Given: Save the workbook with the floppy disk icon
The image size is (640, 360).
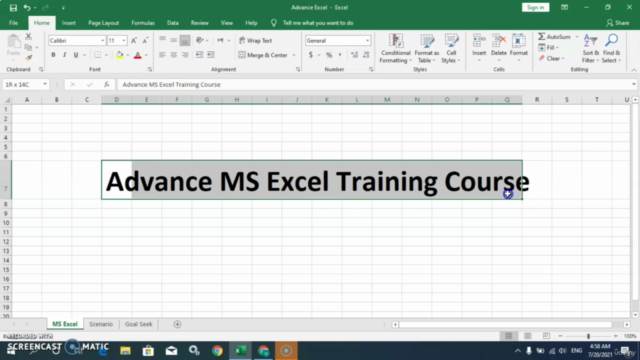Looking at the screenshot, I should [x=13, y=7].
